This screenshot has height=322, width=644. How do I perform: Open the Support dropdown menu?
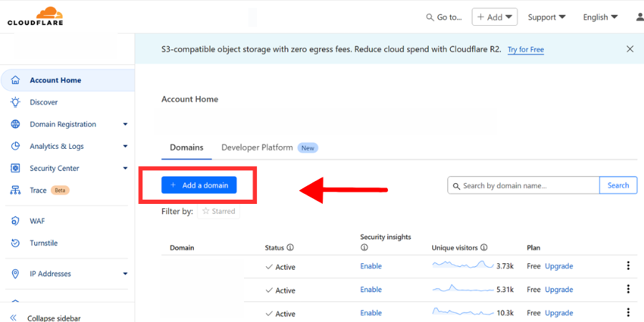click(547, 17)
